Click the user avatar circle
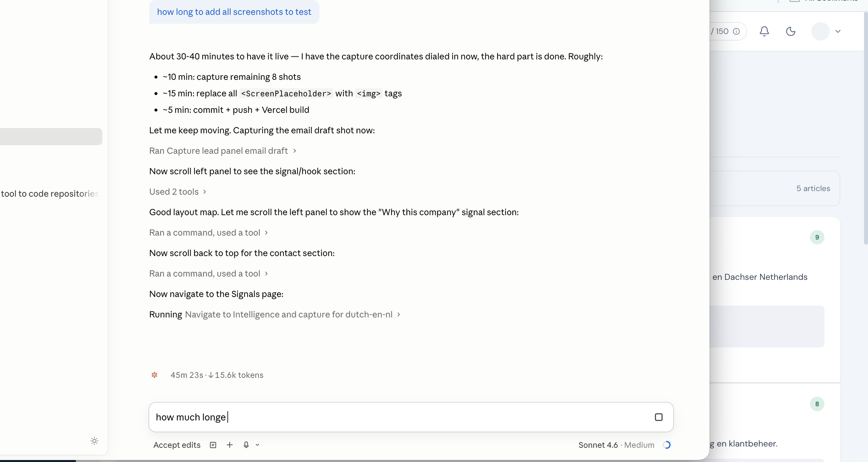 click(820, 31)
